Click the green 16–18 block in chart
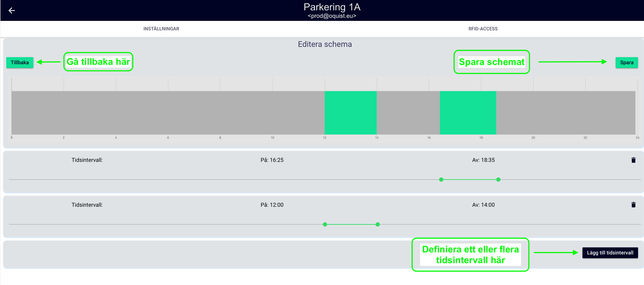644x285 pixels. tap(468, 113)
